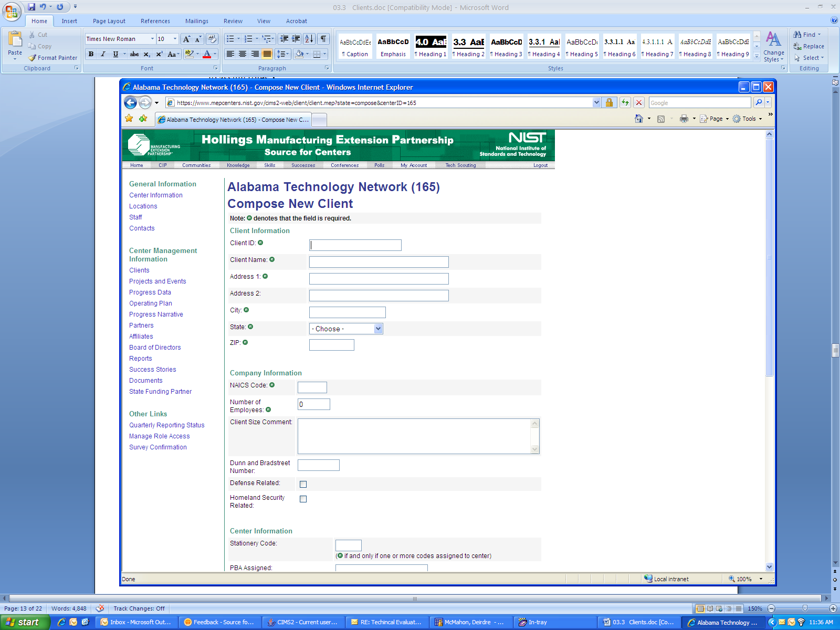840x630 pixels.
Task: Open the Word Office button menu
Action: point(11,10)
